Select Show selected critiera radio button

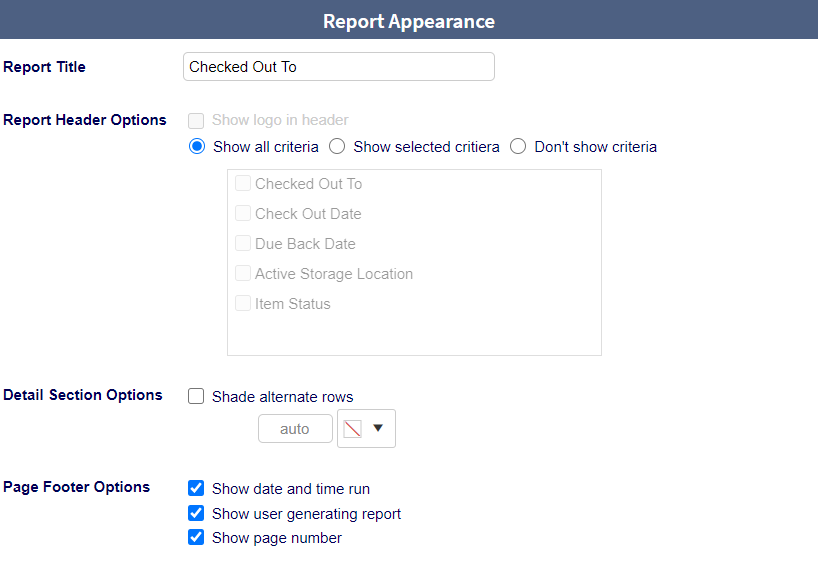(x=337, y=146)
